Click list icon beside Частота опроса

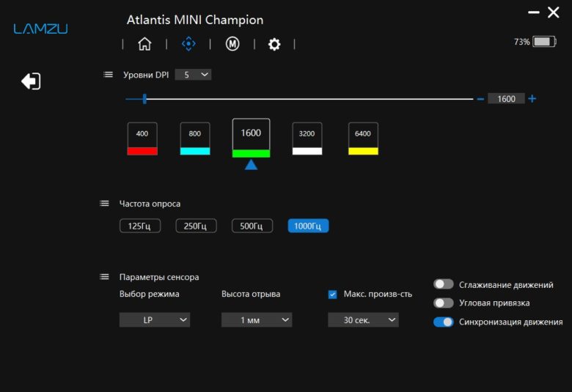click(x=104, y=204)
